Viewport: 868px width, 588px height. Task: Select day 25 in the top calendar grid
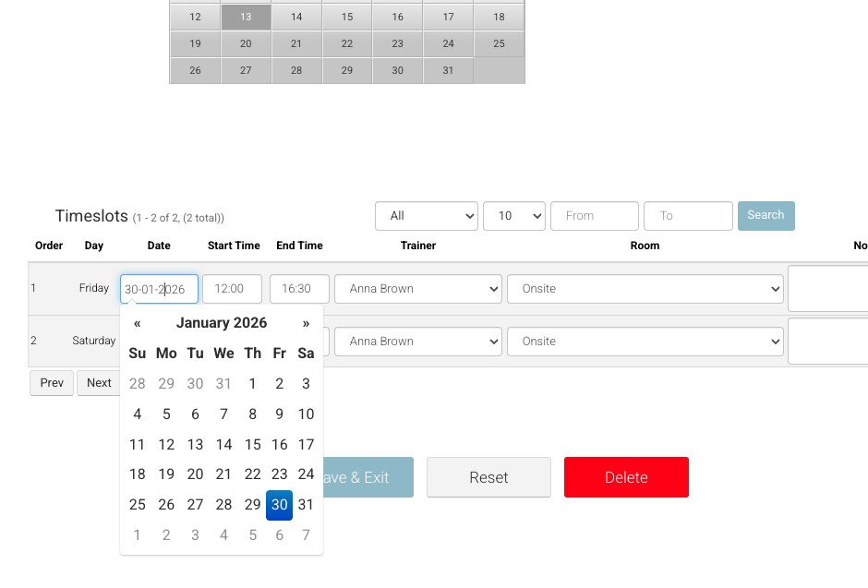(499, 43)
